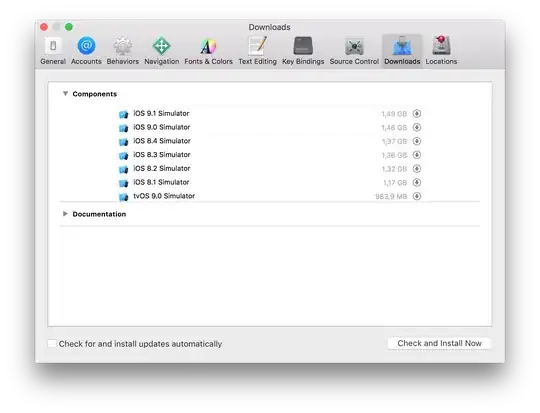Select the iOS 9.1 Simulator row text
This screenshot has width=540, height=413.
click(161, 113)
